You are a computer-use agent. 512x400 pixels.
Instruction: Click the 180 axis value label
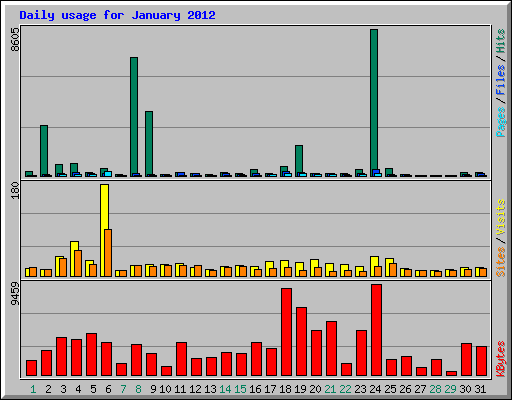click(x=15, y=190)
